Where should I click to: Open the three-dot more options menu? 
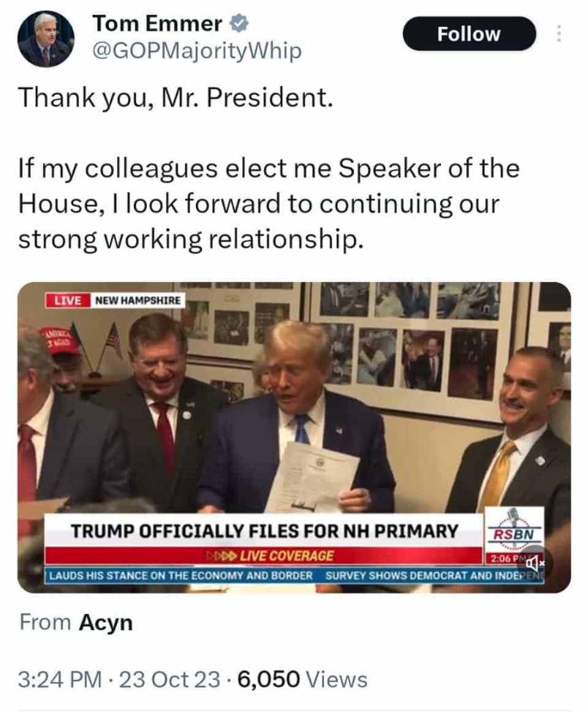pos(559,34)
